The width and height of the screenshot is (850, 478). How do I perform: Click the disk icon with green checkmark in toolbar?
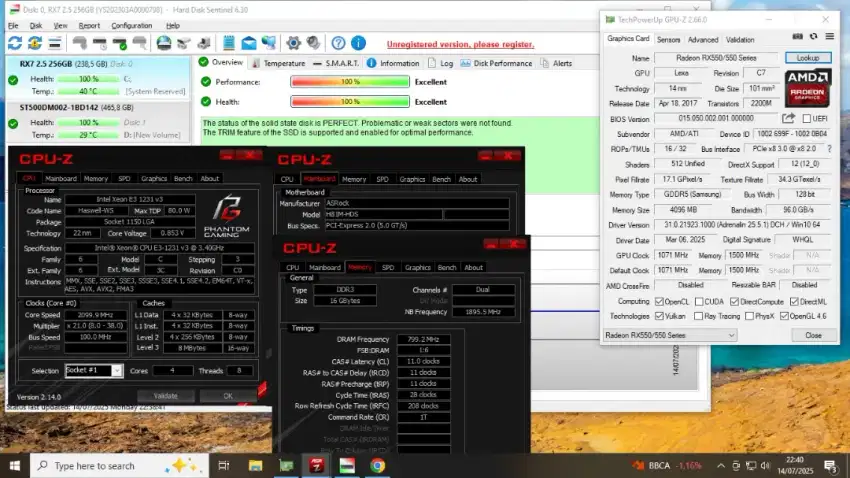[x=120, y=43]
